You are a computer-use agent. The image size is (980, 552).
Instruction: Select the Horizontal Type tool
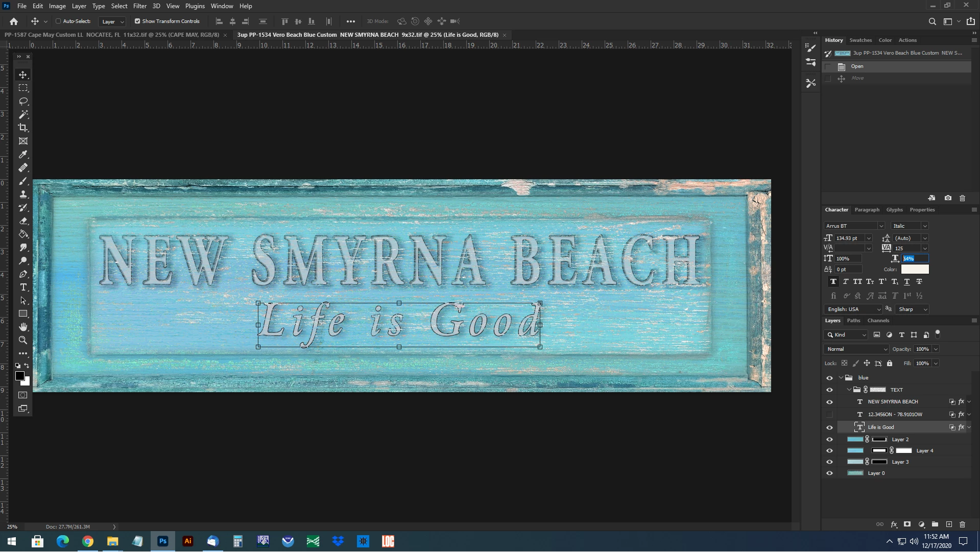point(23,287)
